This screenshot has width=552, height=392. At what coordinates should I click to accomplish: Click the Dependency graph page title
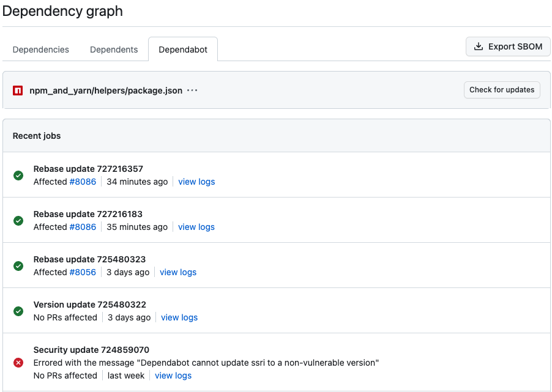[x=62, y=11]
